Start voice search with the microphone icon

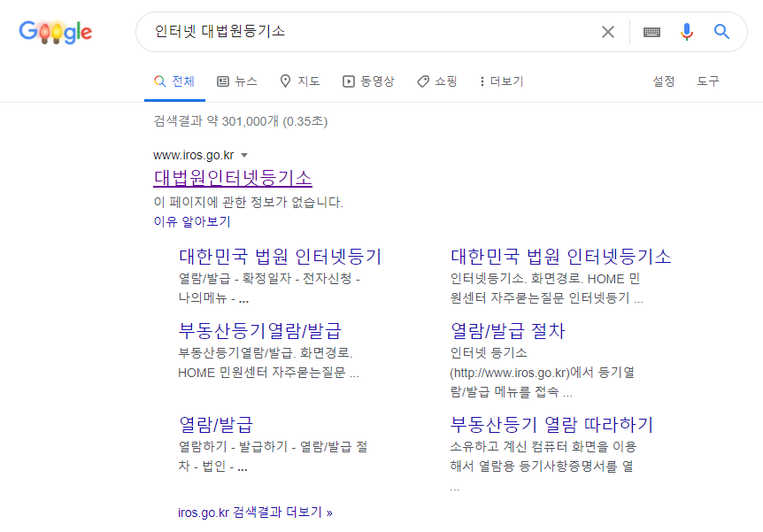coord(687,32)
